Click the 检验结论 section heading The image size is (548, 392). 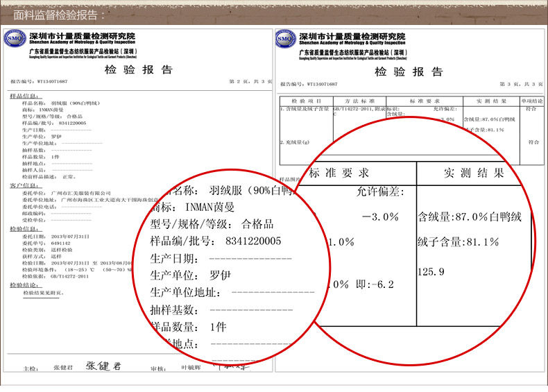coord(22,285)
